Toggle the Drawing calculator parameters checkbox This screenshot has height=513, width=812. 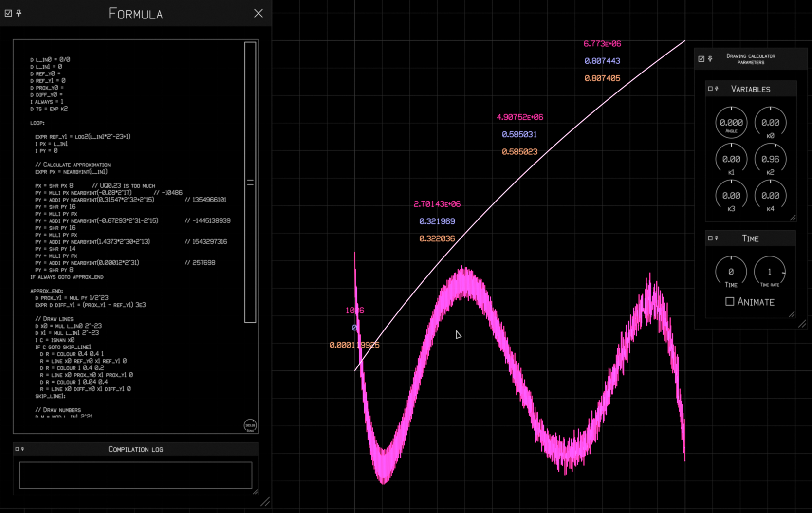coord(701,59)
